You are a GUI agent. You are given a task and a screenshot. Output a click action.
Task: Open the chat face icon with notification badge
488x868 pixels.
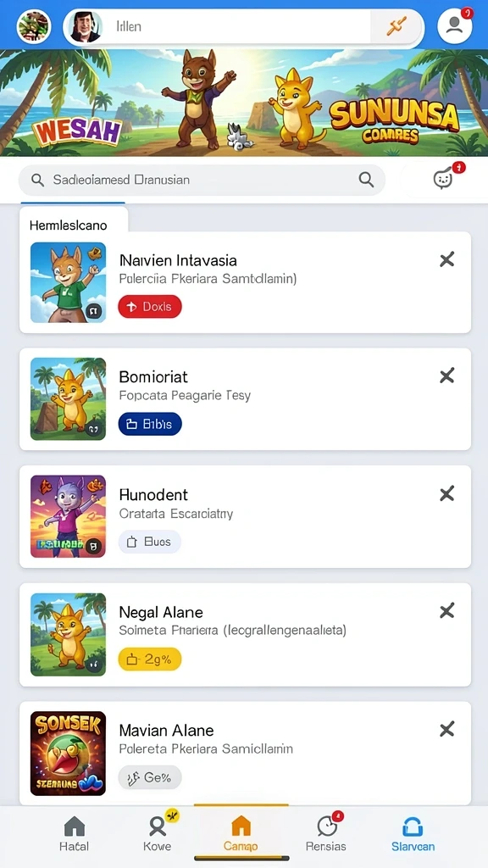(443, 179)
